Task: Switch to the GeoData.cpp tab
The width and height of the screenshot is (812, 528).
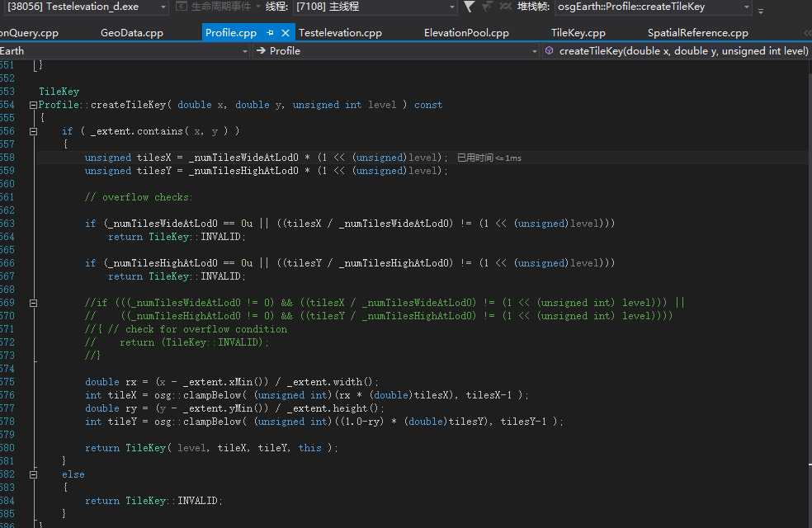Action: [131, 33]
